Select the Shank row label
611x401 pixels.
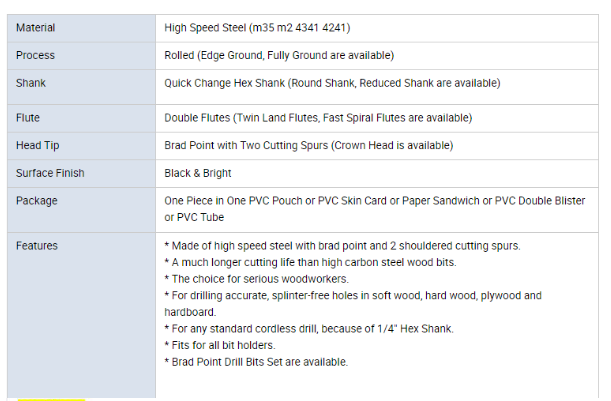click(x=31, y=83)
